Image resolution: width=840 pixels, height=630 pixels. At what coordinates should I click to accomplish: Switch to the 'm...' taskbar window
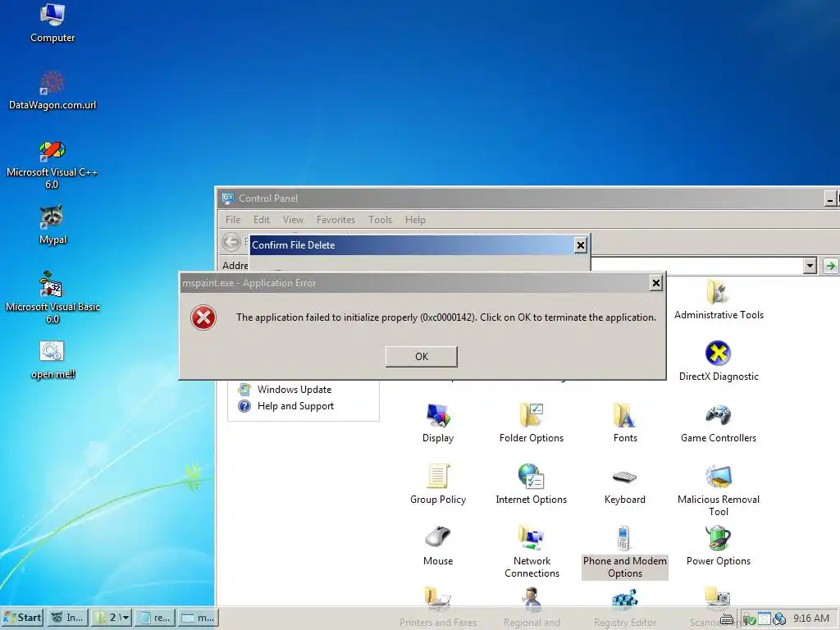click(x=199, y=618)
